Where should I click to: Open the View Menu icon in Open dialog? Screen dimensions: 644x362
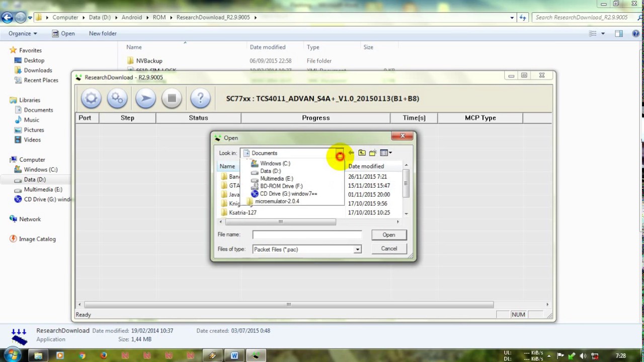[386, 153]
